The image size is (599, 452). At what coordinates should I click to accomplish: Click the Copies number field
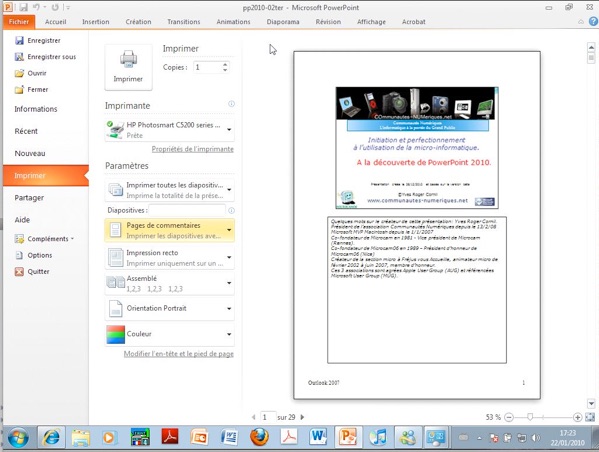pos(207,67)
